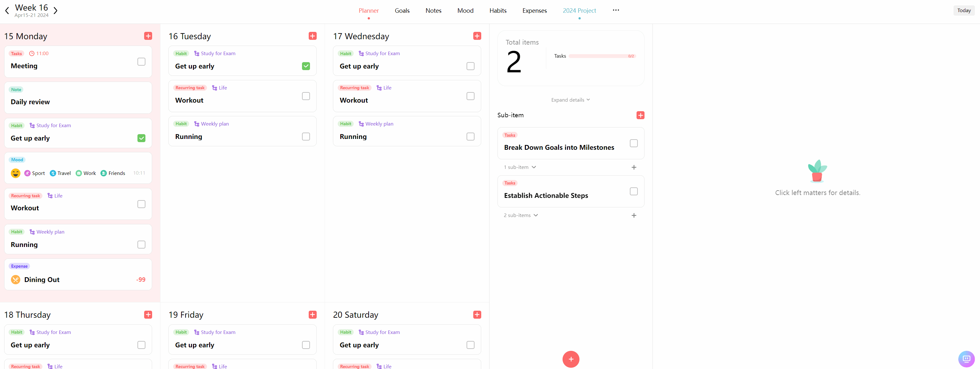
Task: Open more options ellipsis in top nav
Action: [615, 10]
